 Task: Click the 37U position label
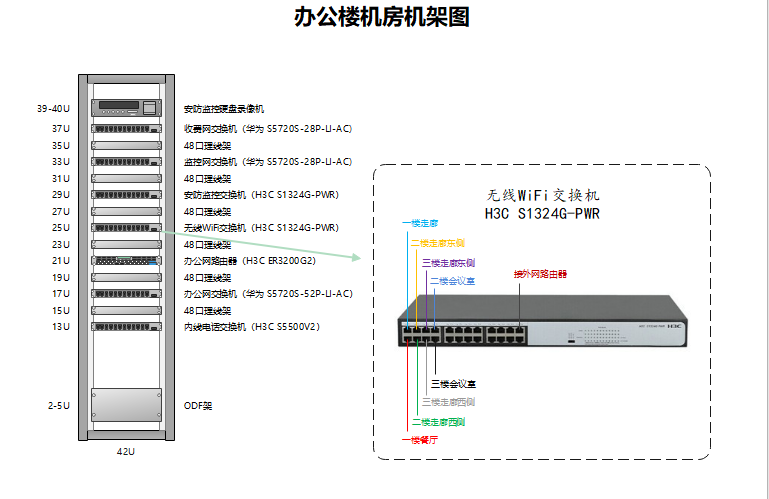click(x=61, y=129)
